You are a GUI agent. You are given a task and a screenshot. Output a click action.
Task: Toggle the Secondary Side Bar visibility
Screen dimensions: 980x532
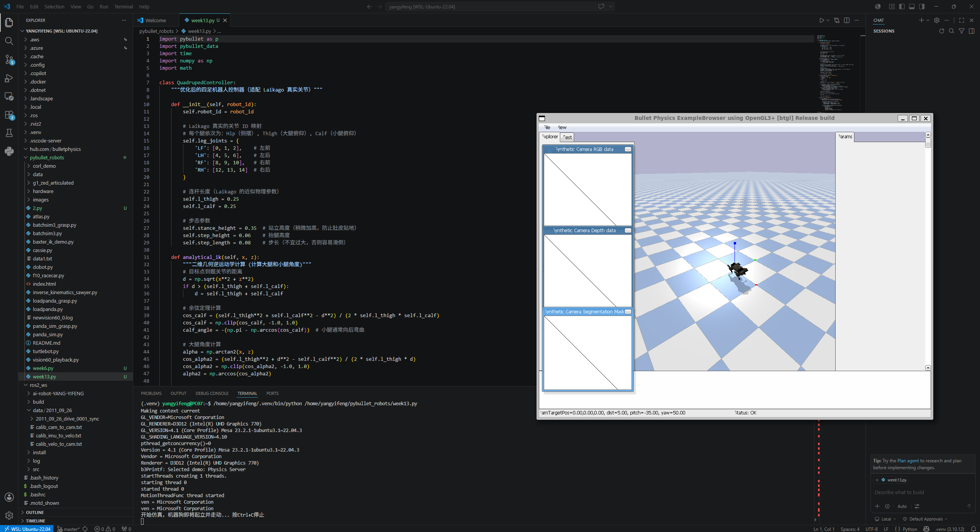coord(922,7)
